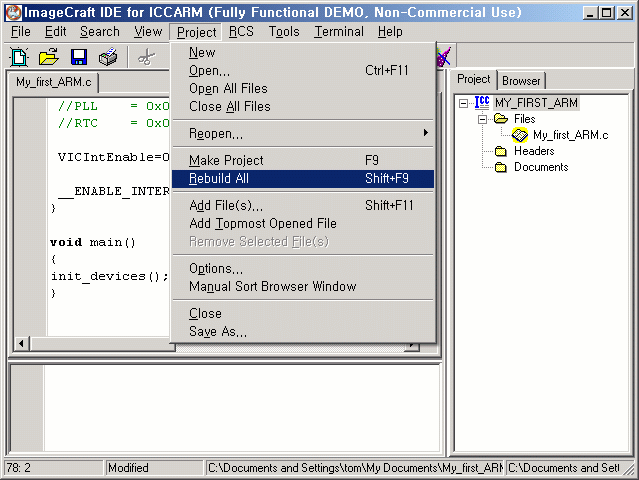Select Rebuild All menu entry
Viewport: 639px width, 480px height.
(x=303, y=178)
